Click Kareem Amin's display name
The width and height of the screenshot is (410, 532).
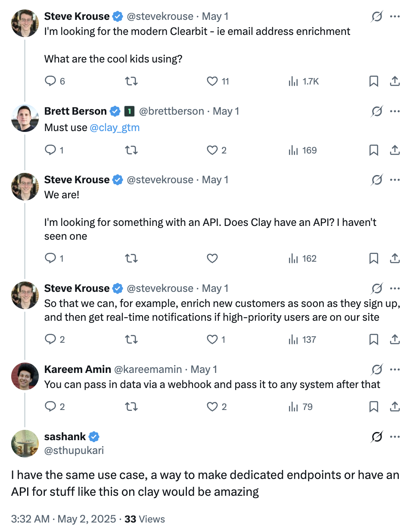[77, 369]
